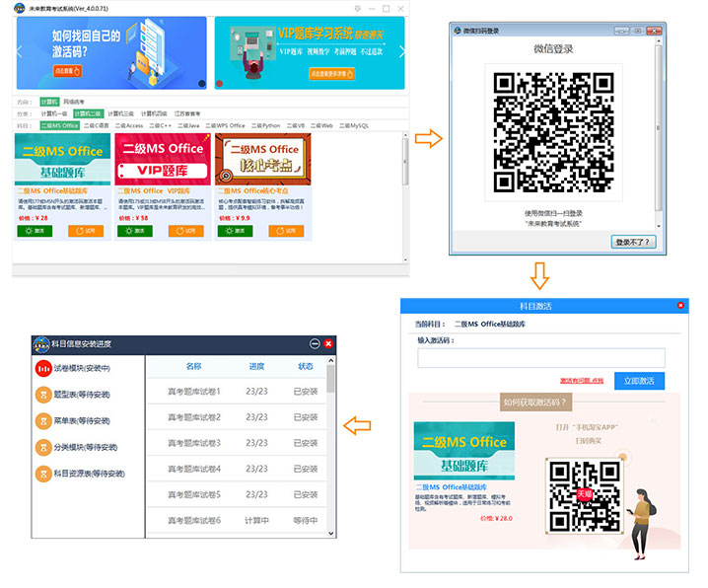The image size is (708, 588).
Task: Select row 真考题库试卷1
Action: [237, 392]
